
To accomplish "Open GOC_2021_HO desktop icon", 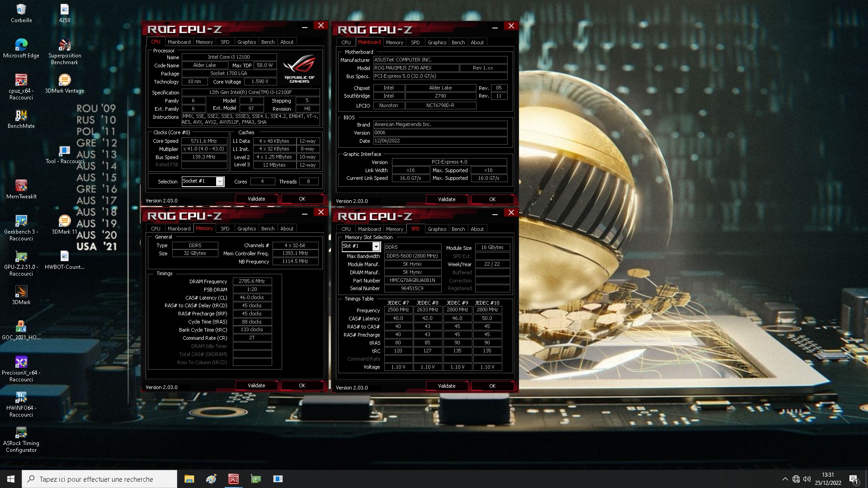I will click(21, 330).
